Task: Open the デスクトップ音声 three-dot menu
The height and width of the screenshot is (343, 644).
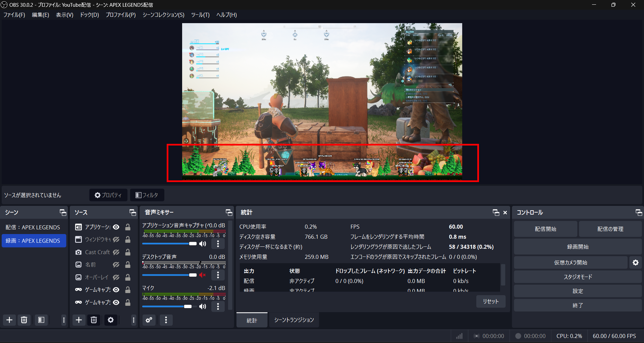Action: [x=218, y=275]
